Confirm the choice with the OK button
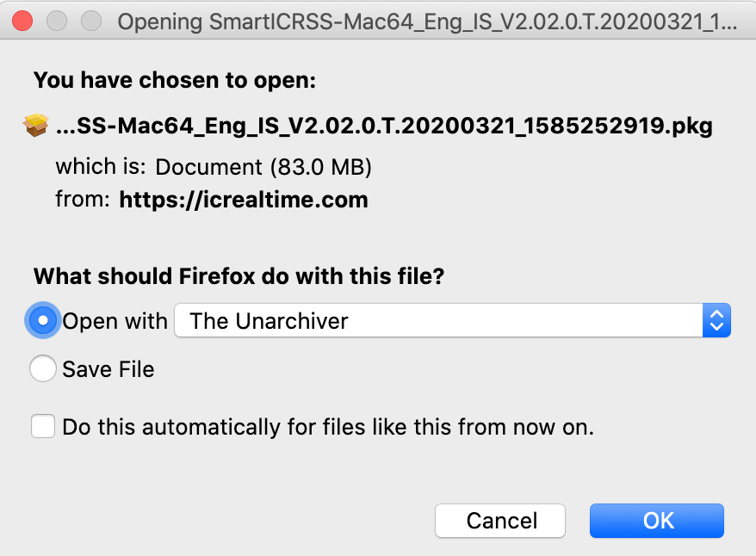 click(x=657, y=521)
